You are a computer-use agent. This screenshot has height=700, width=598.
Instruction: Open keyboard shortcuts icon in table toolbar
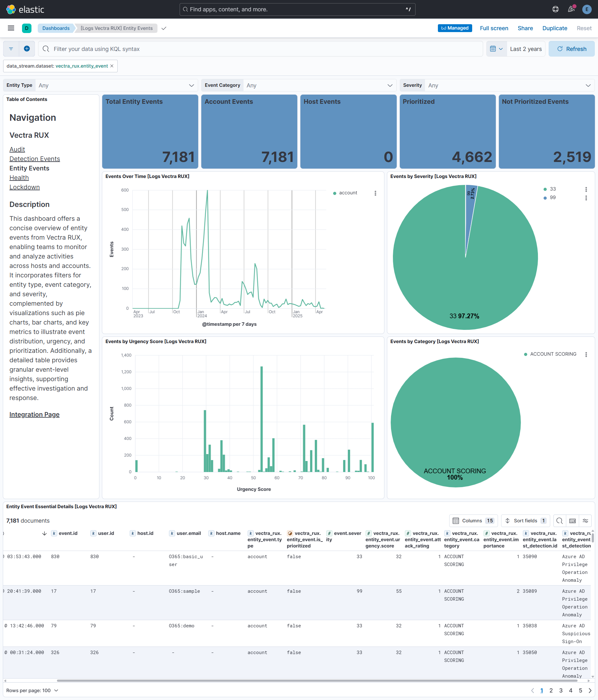572,521
